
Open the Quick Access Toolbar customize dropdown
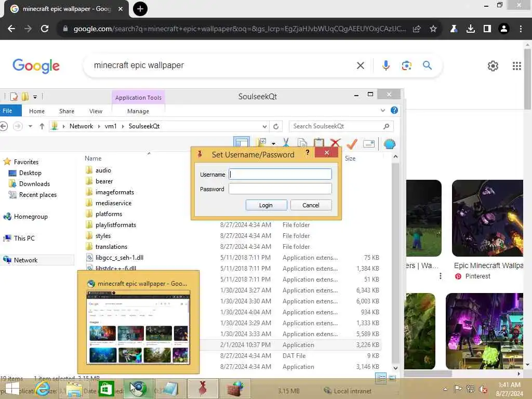35,97
